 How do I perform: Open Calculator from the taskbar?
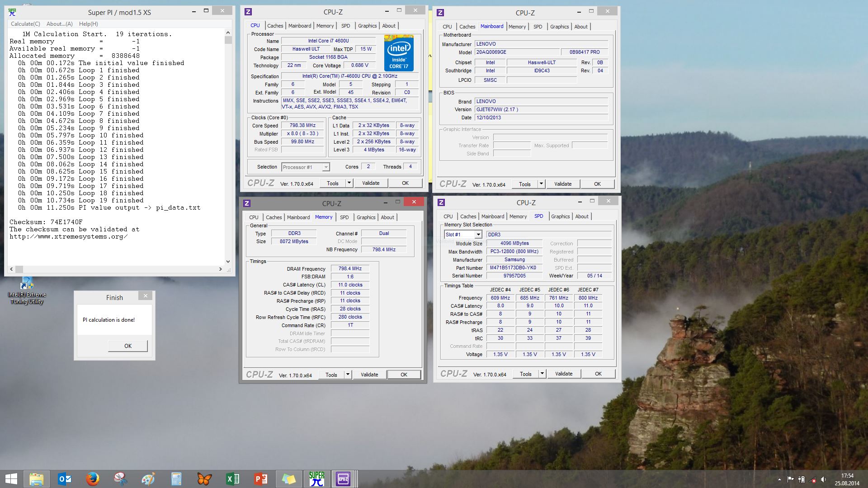(x=176, y=479)
